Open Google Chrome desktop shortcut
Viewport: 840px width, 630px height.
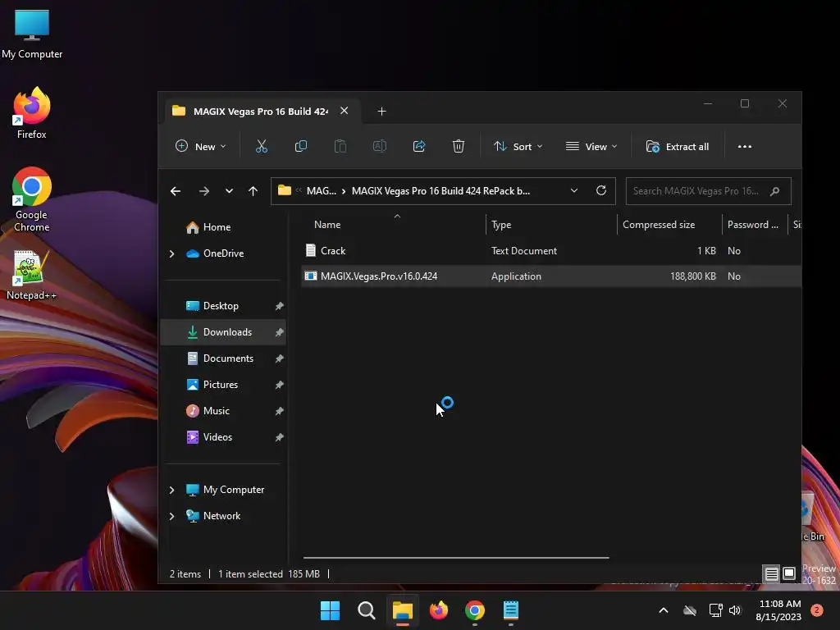point(32,199)
